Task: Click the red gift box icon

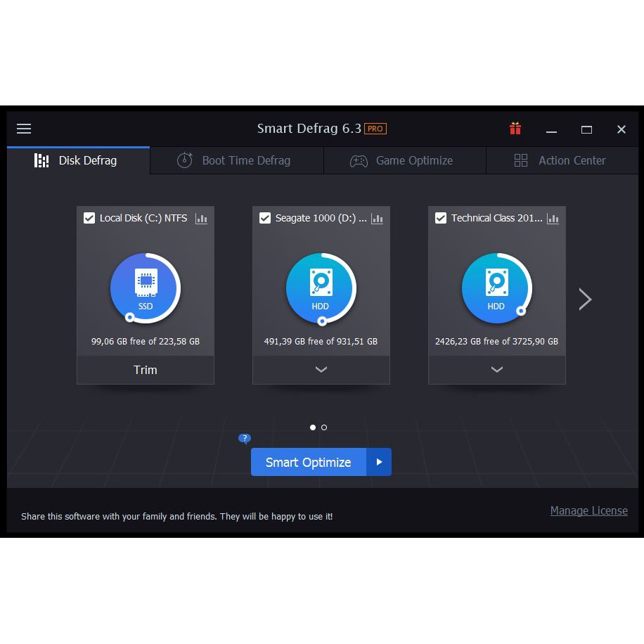Action: click(515, 129)
